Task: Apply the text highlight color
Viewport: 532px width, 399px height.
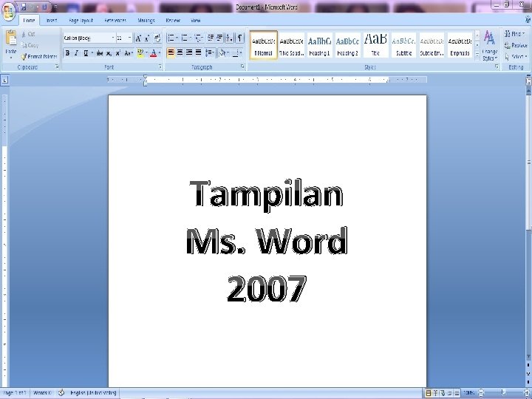Action: click(140, 53)
